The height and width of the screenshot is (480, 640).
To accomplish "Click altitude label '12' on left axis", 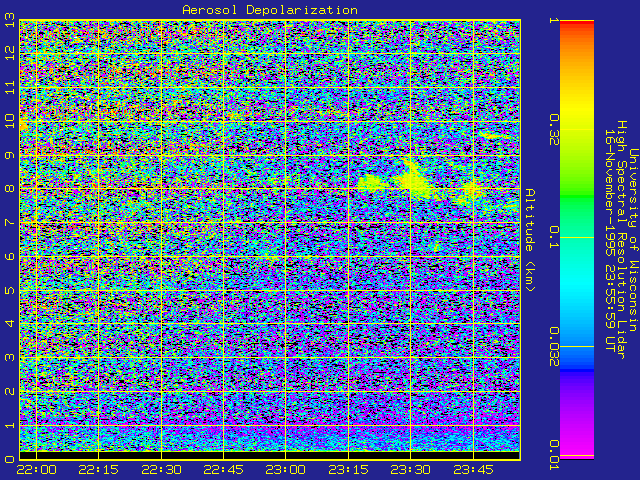I will [x=10, y=53].
